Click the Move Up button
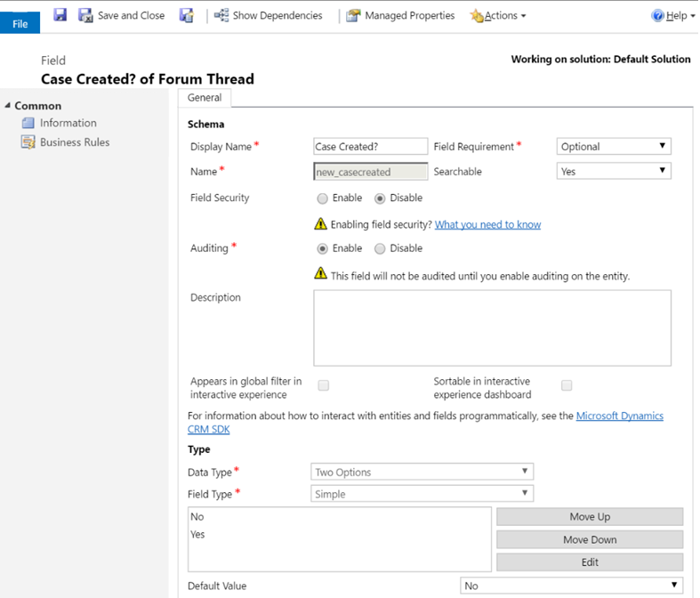 pyautogui.click(x=589, y=517)
